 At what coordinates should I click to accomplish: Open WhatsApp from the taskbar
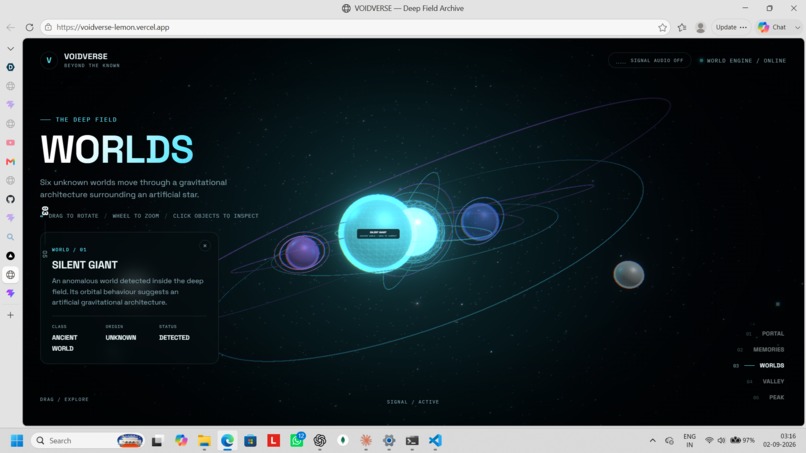pyautogui.click(x=297, y=441)
